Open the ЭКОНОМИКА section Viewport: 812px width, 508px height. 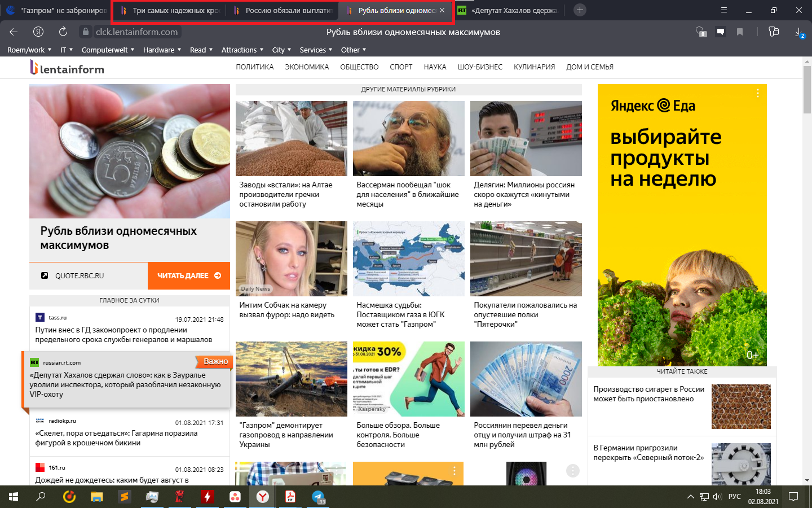307,67
